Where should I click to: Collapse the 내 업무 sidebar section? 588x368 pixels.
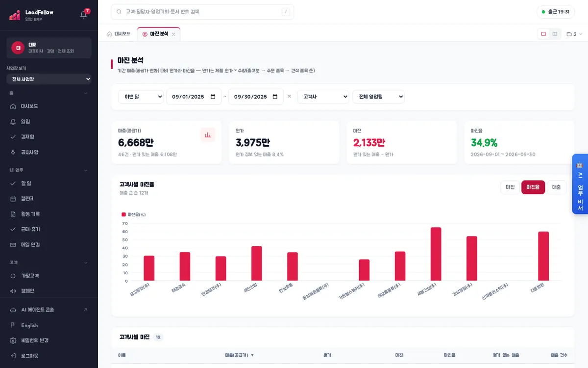pos(49,170)
